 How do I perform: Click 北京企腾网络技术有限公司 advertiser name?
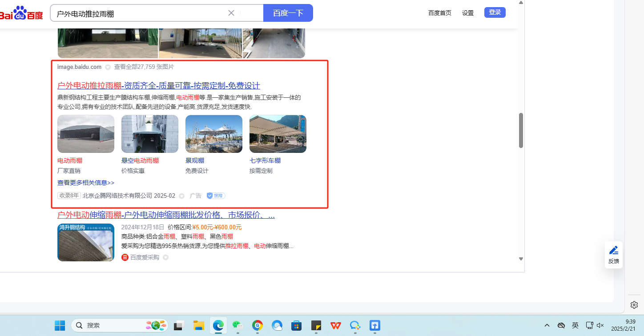coord(117,196)
